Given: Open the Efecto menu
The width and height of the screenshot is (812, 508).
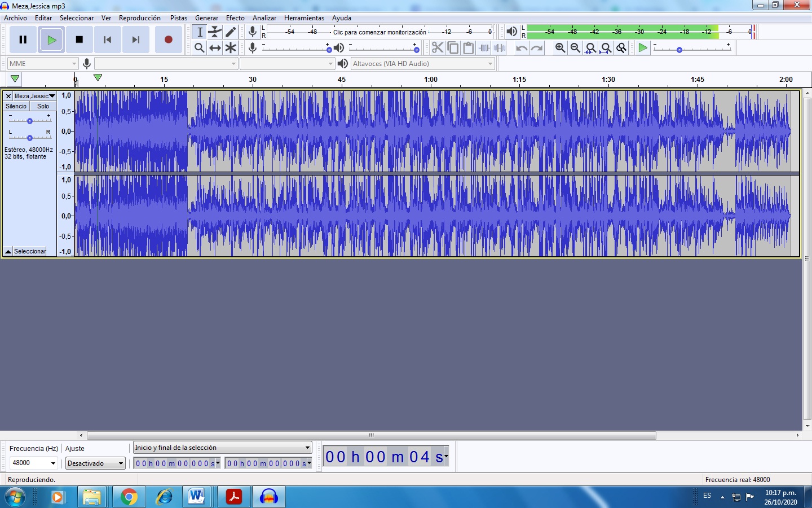Looking at the screenshot, I should coord(235,17).
